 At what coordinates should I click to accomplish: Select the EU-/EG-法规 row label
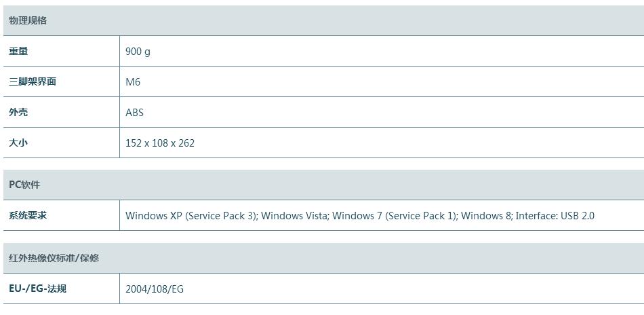37,289
